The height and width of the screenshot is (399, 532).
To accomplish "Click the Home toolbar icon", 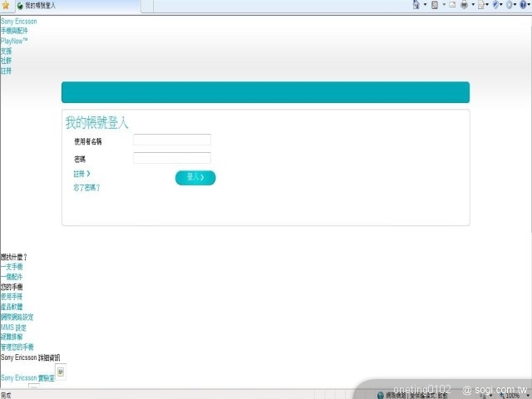I will 416,5.
